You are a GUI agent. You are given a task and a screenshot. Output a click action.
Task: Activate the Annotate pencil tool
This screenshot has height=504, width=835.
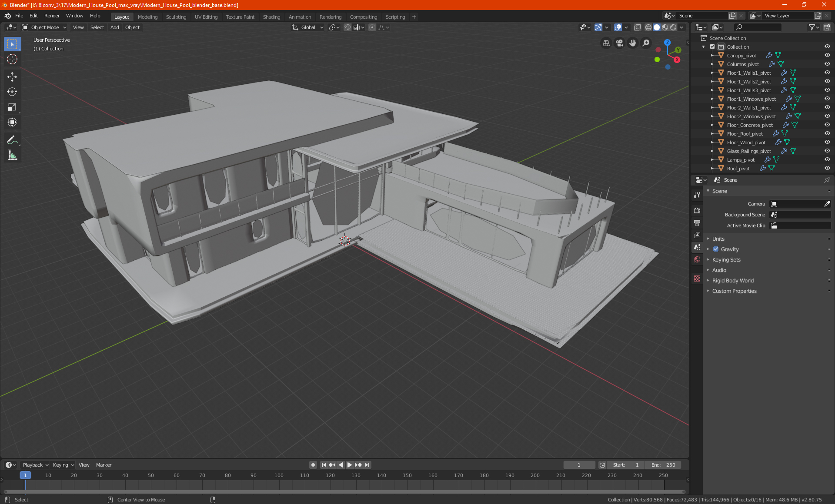12,140
